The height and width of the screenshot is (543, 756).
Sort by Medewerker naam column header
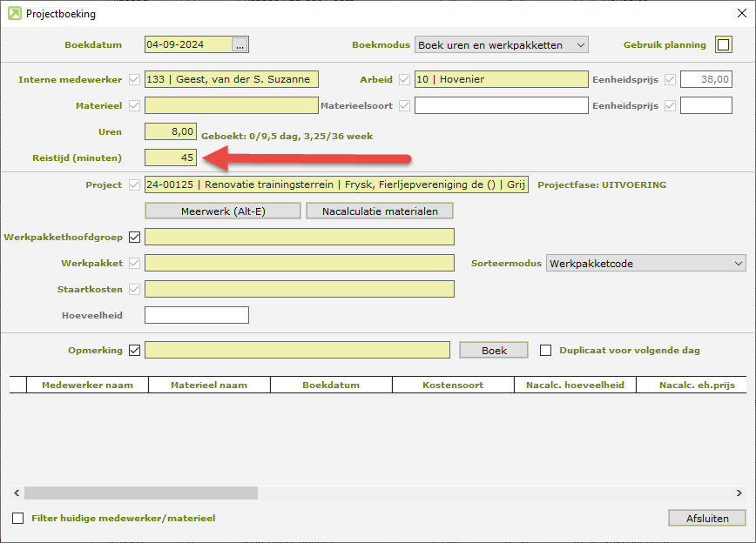click(x=87, y=385)
